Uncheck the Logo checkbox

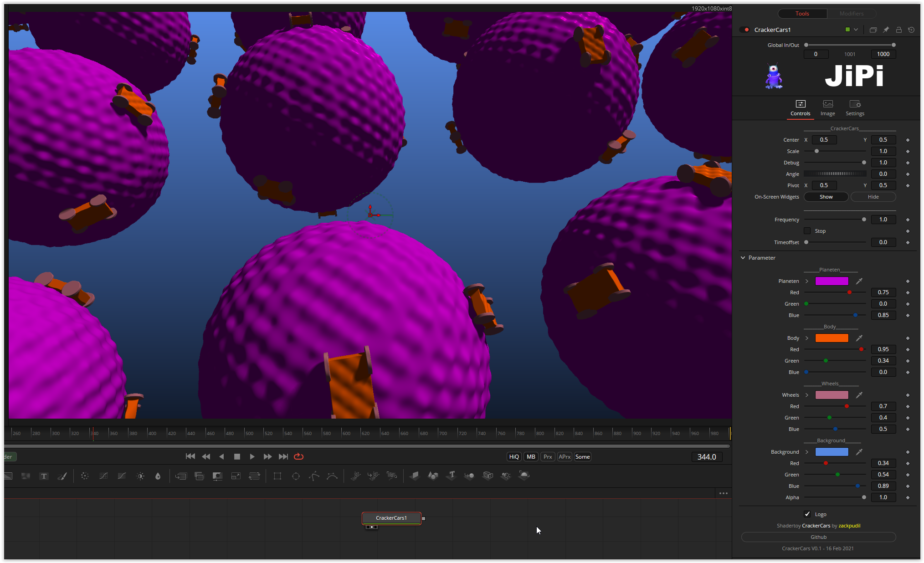pos(807,514)
